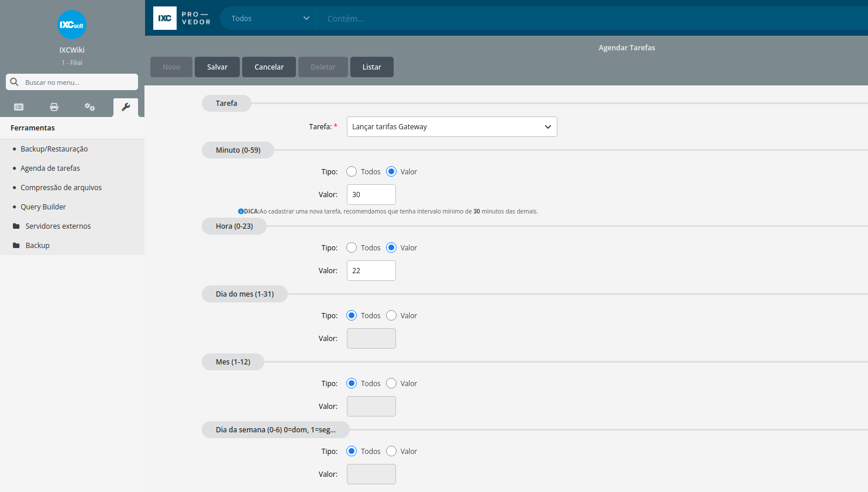
Task: Select Valor radio for Minuto
Action: coord(391,171)
